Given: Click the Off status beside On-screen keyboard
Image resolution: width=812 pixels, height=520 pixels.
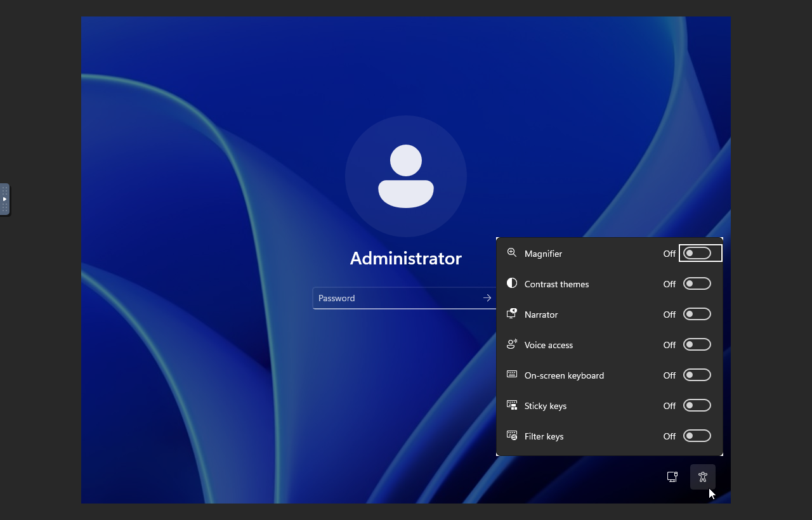Looking at the screenshot, I should (669, 375).
